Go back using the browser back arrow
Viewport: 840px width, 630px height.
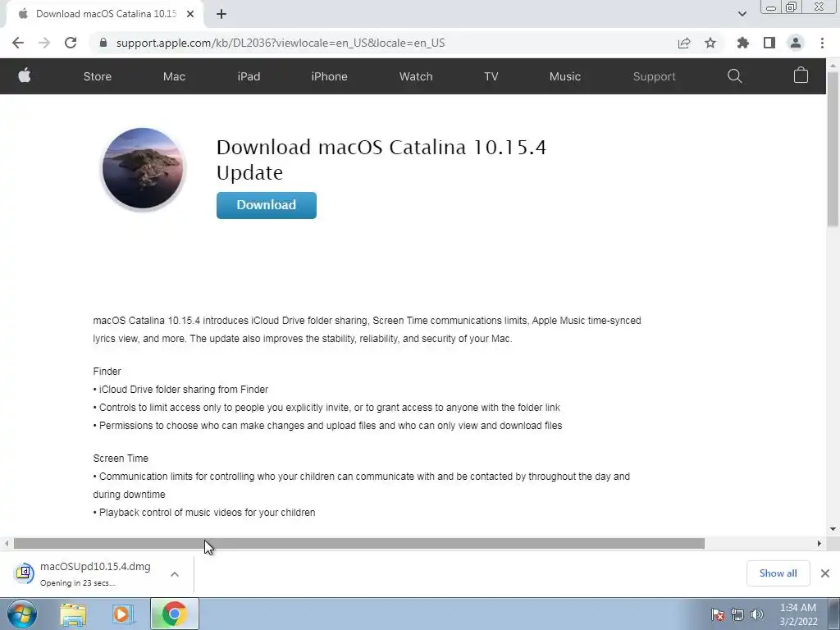(18, 43)
